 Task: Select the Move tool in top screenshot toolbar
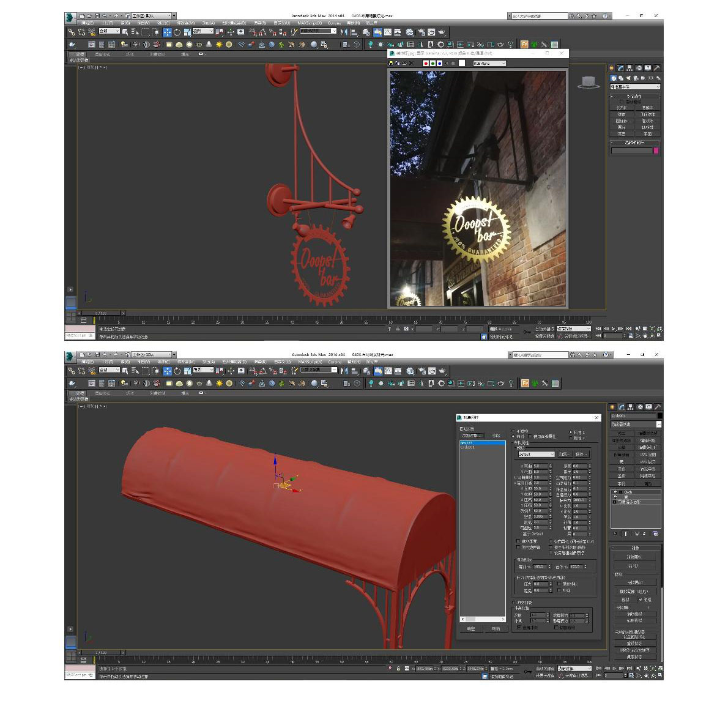[167, 32]
